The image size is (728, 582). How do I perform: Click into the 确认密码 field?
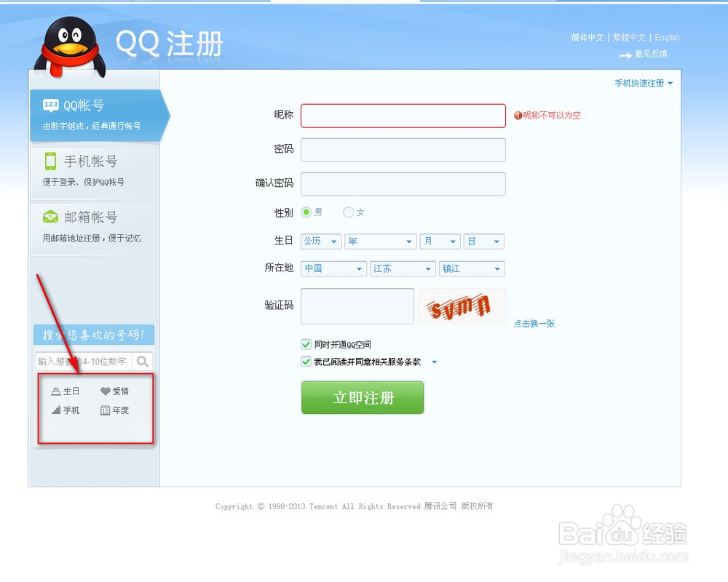click(x=403, y=184)
